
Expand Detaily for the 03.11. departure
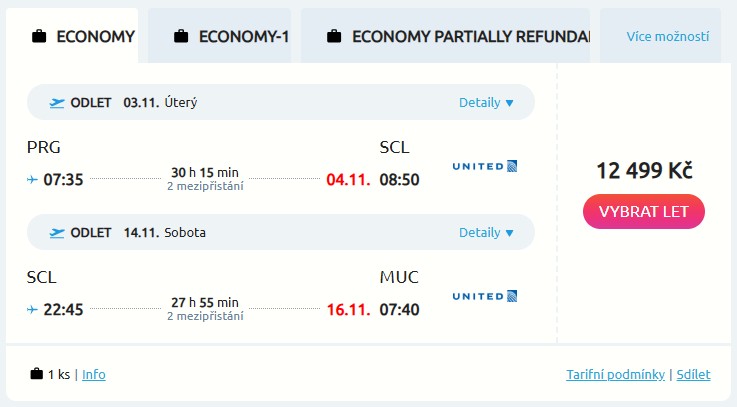tap(486, 102)
